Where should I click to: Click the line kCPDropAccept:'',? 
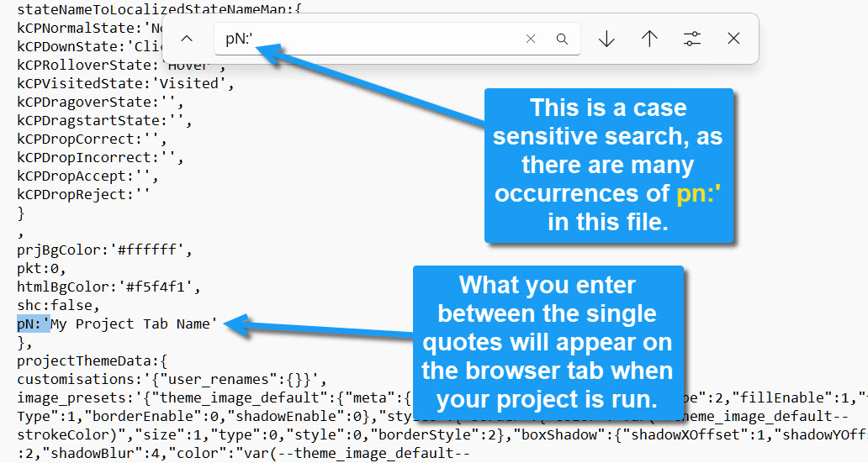point(87,176)
